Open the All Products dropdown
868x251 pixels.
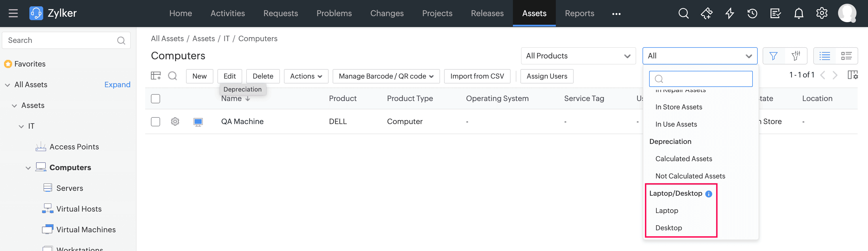(578, 56)
